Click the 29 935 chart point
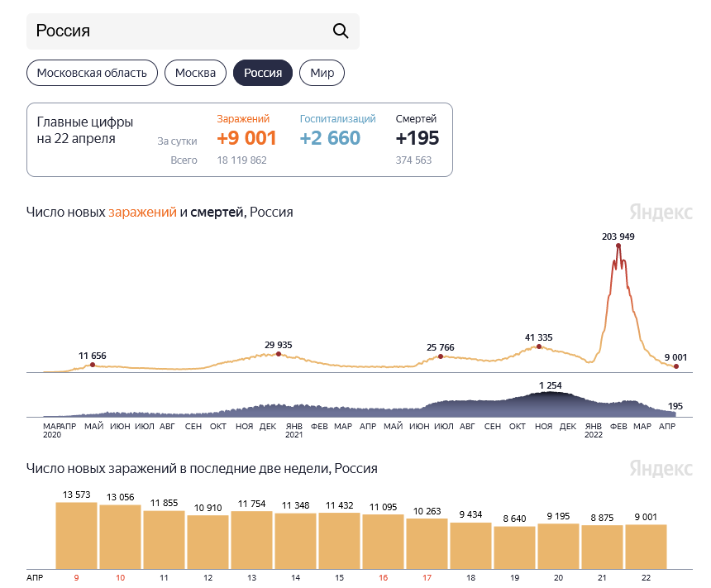Image resolution: width=711 pixels, height=588 pixels. tap(279, 354)
